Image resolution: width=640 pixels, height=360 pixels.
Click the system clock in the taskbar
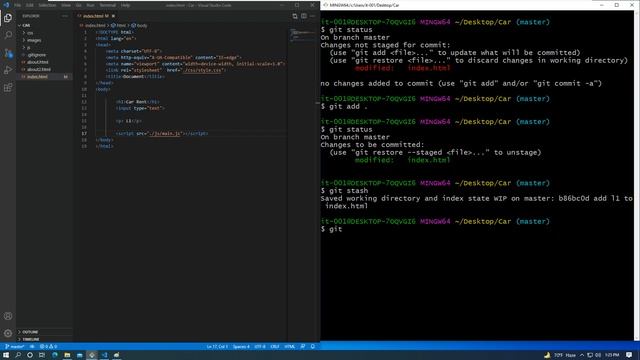(612, 355)
